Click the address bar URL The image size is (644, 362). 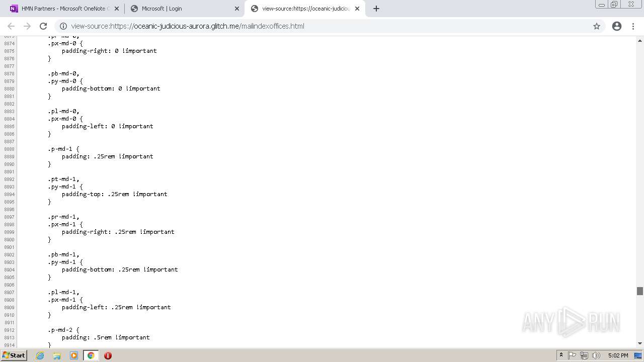(188, 26)
